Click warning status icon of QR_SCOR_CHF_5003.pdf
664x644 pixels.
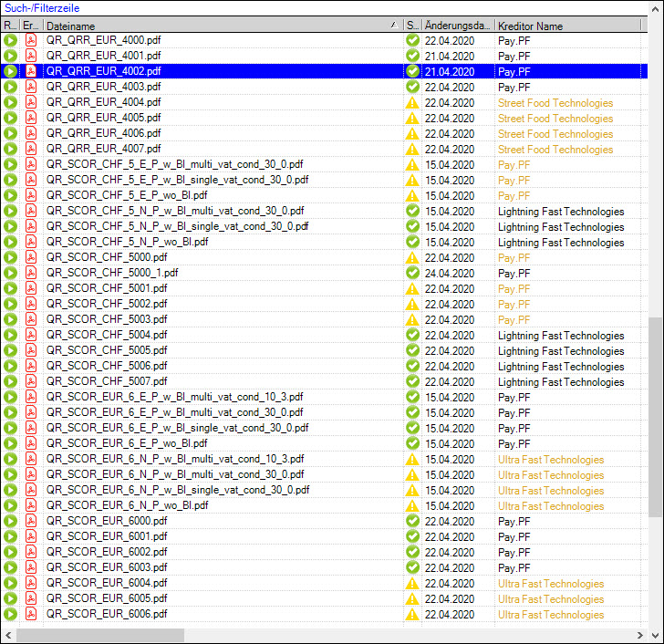tap(412, 319)
